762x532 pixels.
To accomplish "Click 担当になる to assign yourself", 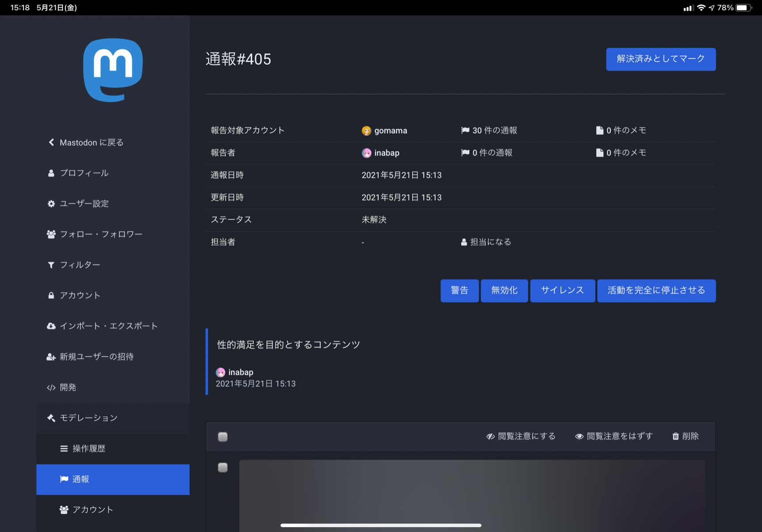I will [x=486, y=242].
